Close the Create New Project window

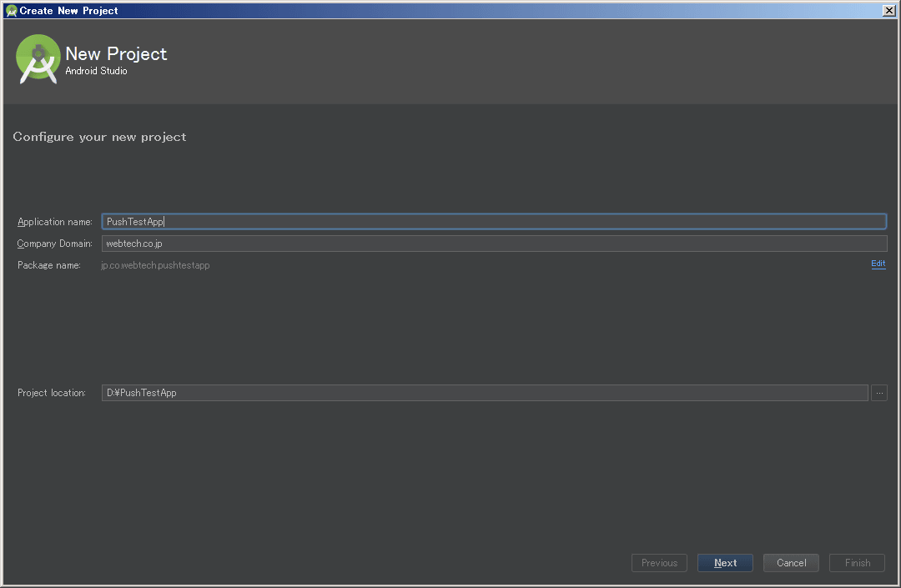point(888,10)
